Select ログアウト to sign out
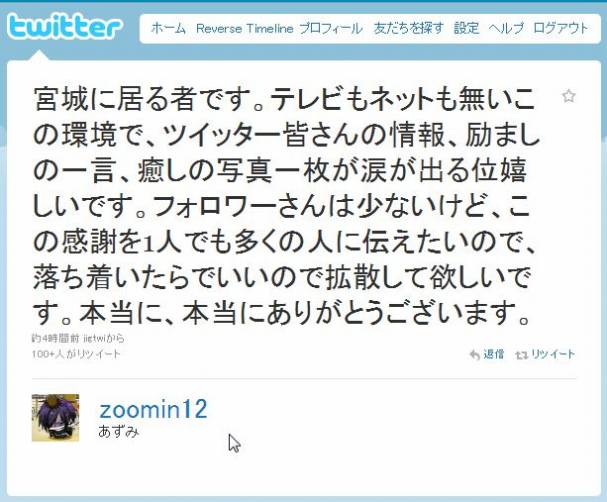This screenshot has height=502, width=607. coord(561,28)
